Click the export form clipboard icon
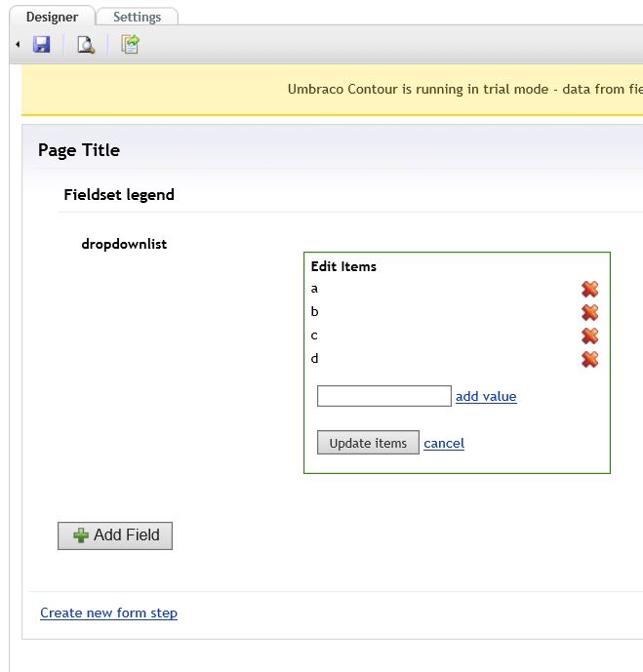The image size is (643, 672). [x=130, y=44]
